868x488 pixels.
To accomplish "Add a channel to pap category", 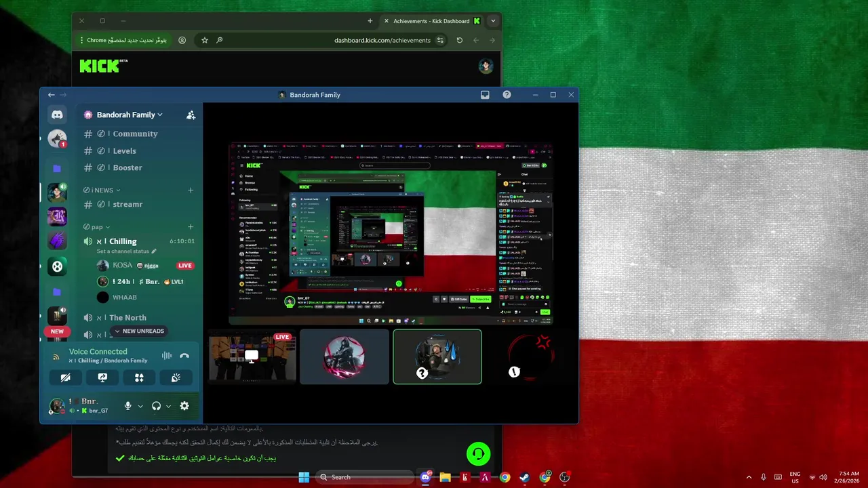I will point(191,227).
